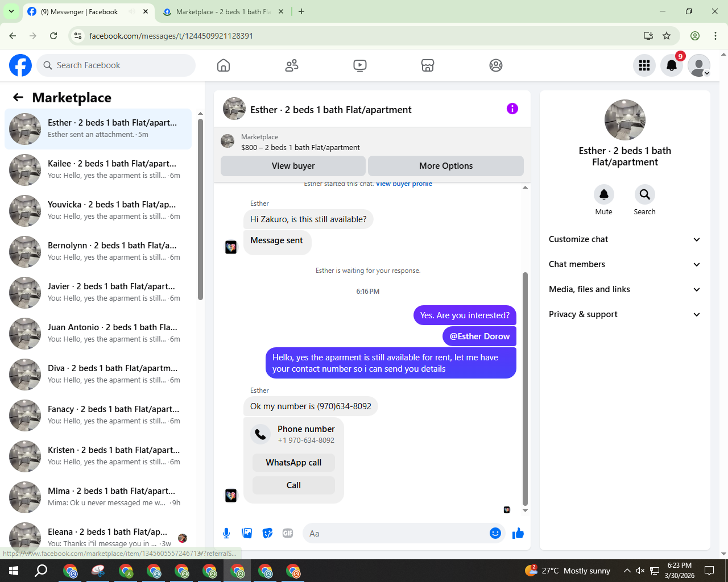Open Windows taskbar search
728x582 pixels.
pos(41,571)
